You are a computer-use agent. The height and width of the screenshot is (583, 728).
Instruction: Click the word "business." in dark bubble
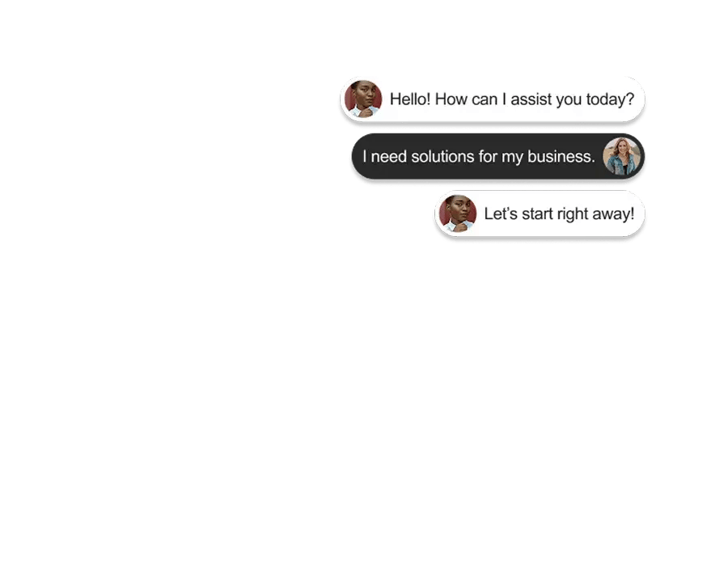click(x=561, y=156)
